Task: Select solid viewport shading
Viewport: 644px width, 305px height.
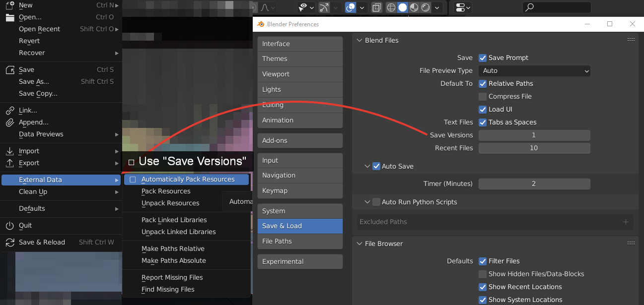Action: pyautogui.click(x=403, y=7)
